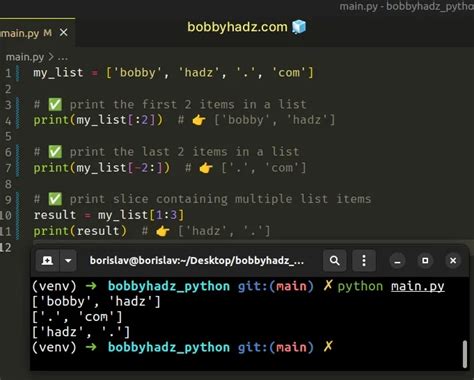Click the terminal title borislav@borislav path
The height and width of the screenshot is (380, 474).
pyautogui.click(x=197, y=260)
